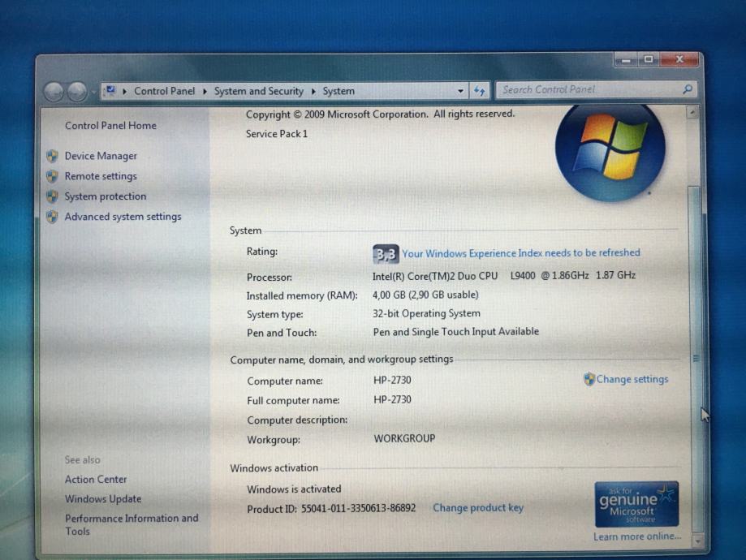Expand the arrow after System and Security breadcrumb

tap(313, 92)
